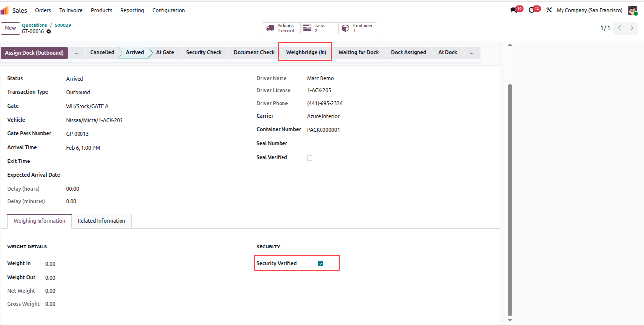Open the activities clock icon
Screen dimensions: 644x325
click(x=532, y=10)
